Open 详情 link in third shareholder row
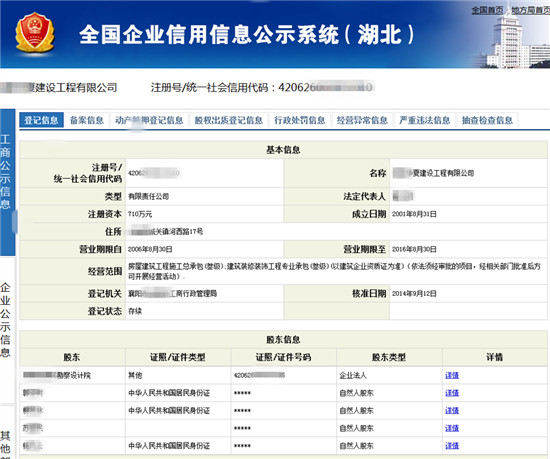The width and height of the screenshot is (550, 459). click(x=452, y=411)
